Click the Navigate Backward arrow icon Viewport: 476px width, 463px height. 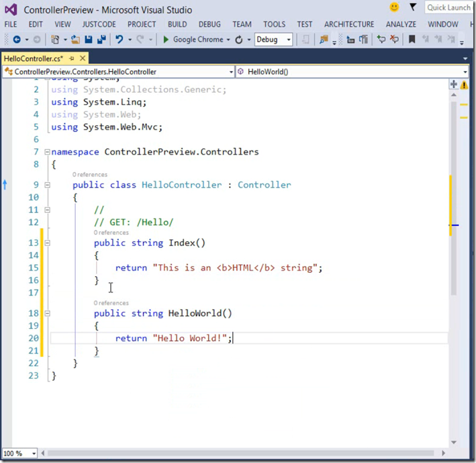click(17, 40)
